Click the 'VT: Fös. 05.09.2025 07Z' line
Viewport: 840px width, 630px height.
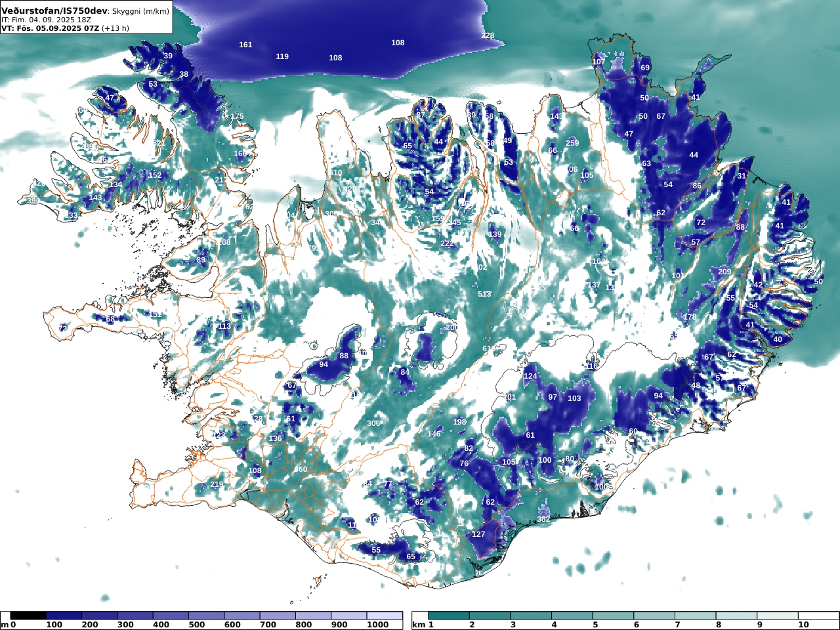click(50, 28)
